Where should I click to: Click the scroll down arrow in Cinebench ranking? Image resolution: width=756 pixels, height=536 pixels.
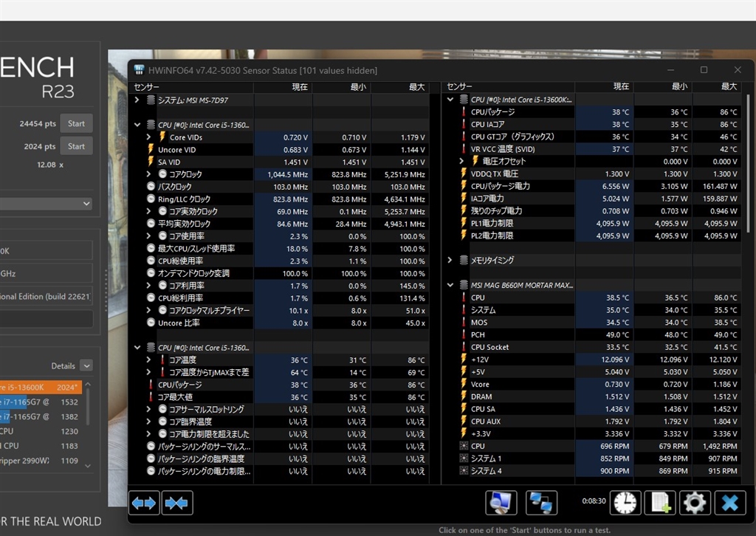[88, 466]
